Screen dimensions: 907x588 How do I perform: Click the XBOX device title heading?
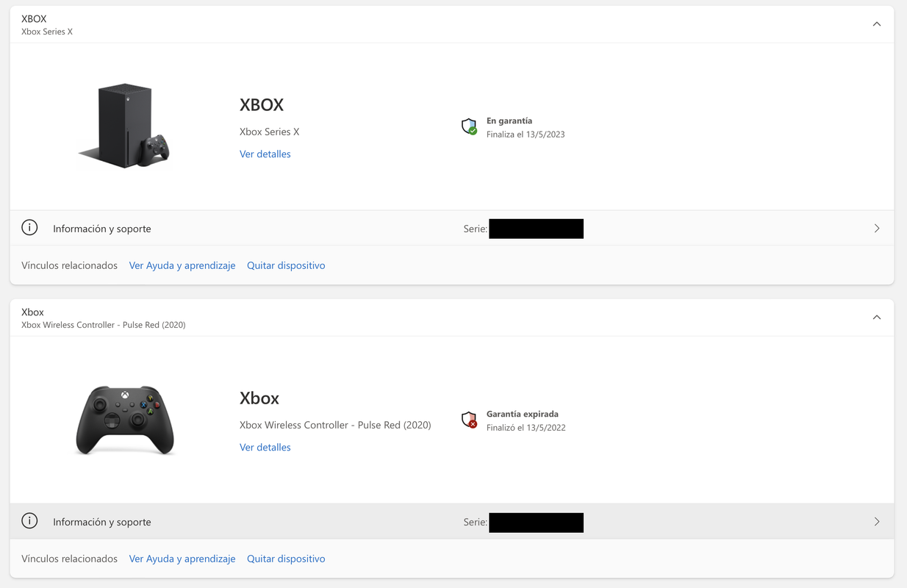262,104
